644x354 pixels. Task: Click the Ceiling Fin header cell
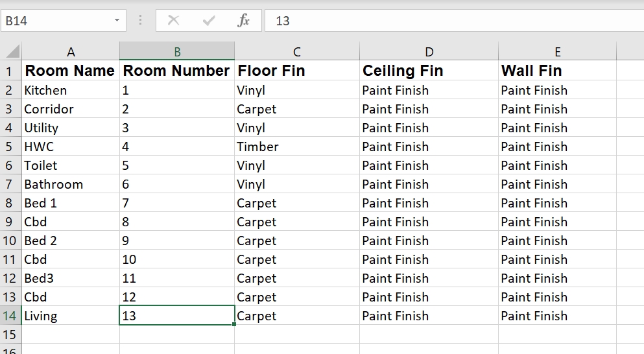(x=403, y=71)
